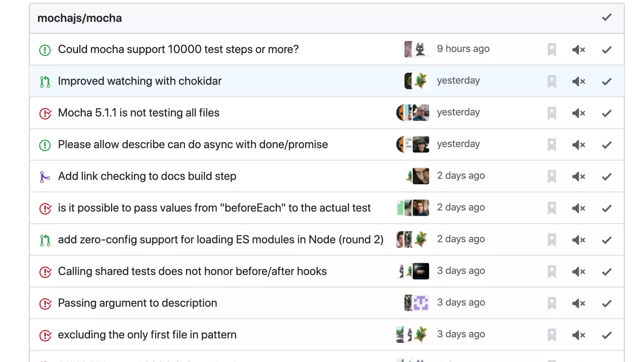Mute the "Passing argument to description" thread
Viewport: 644px width, 362px height.
(x=578, y=303)
